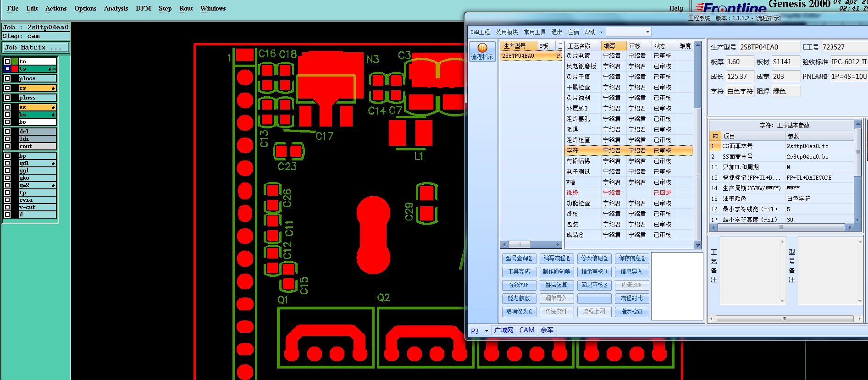The width and height of the screenshot is (868, 380).
Task: Open the Rout menu
Action: point(186,8)
